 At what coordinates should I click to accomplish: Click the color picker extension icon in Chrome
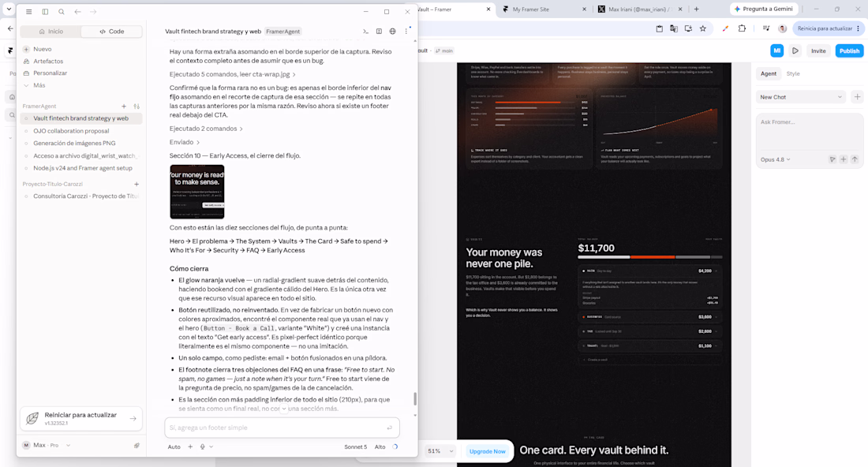725,28
